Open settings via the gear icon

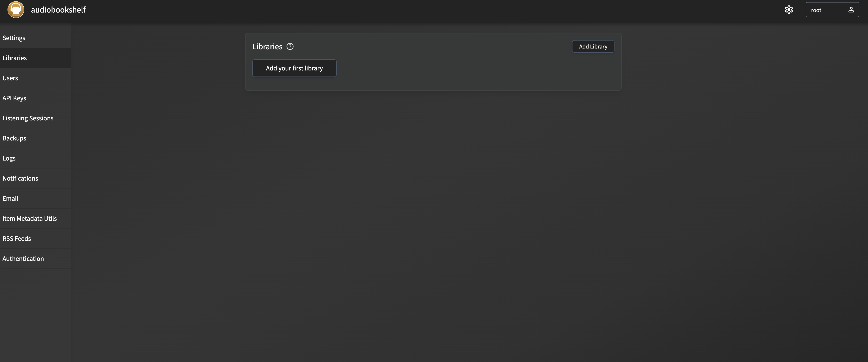pyautogui.click(x=789, y=10)
